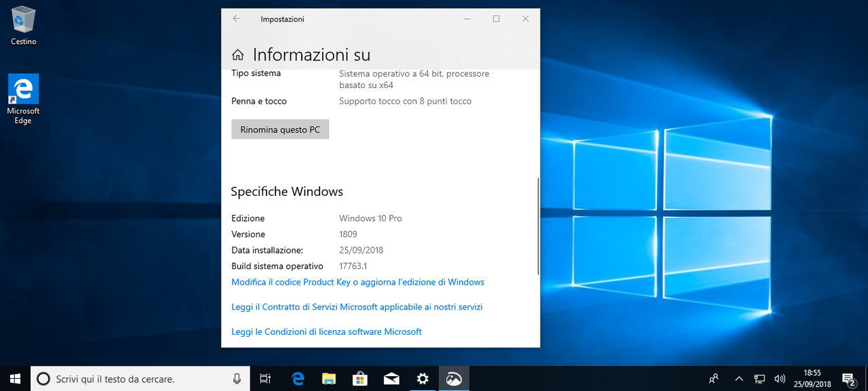Launch Microsoft Edge from the taskbar
This screenshot has height=391, width=868.
[x=298, y=379]
